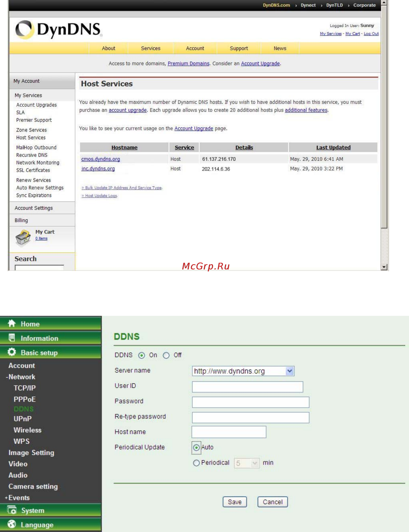Click the DynDNS logo
The image size is (409, 532).
tap(59, 30)
